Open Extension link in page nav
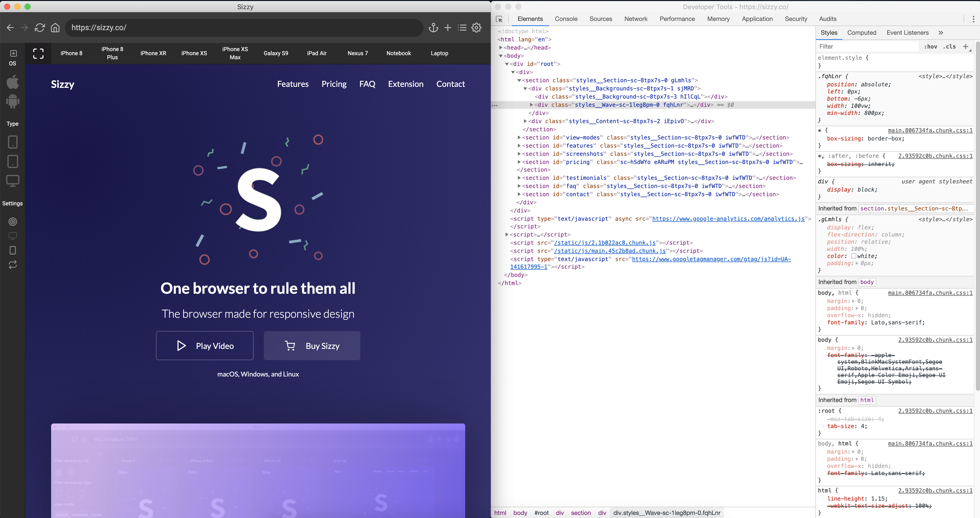 (406, 84)
